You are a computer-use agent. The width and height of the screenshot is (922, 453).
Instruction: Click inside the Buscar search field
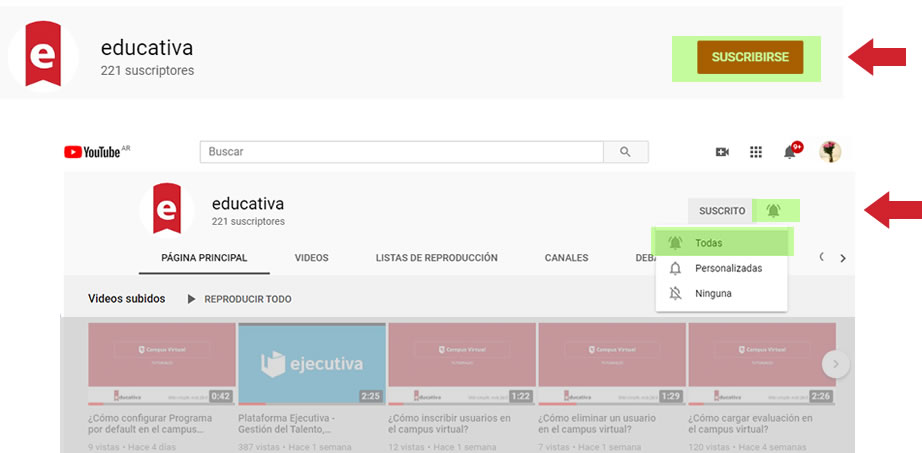pyautogui.click(x=400, y=152)
